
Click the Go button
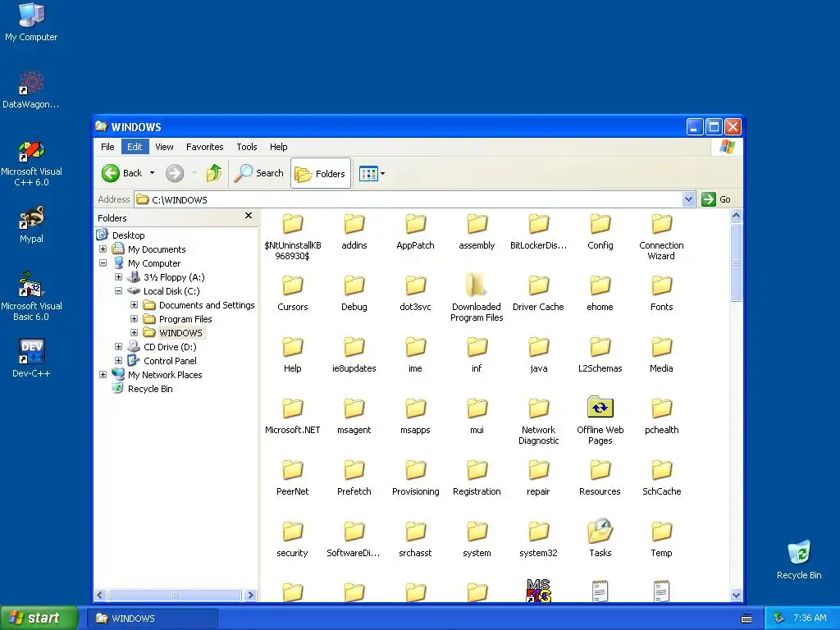tap(716, 199)
